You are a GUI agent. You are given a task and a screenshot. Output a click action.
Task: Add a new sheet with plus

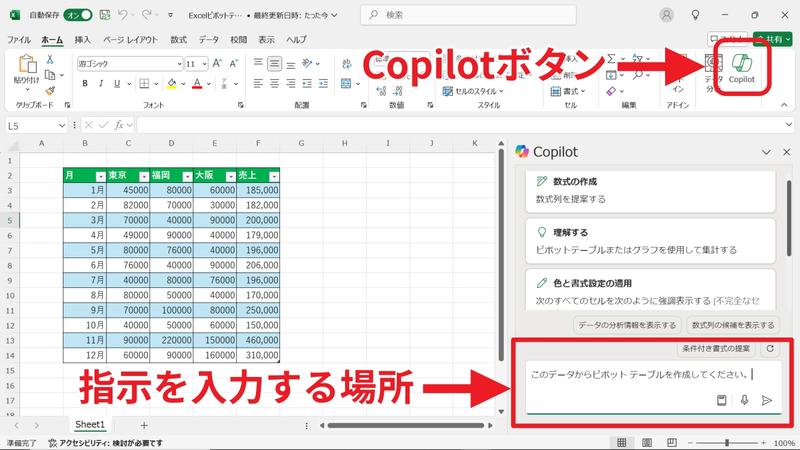point(144,425)
